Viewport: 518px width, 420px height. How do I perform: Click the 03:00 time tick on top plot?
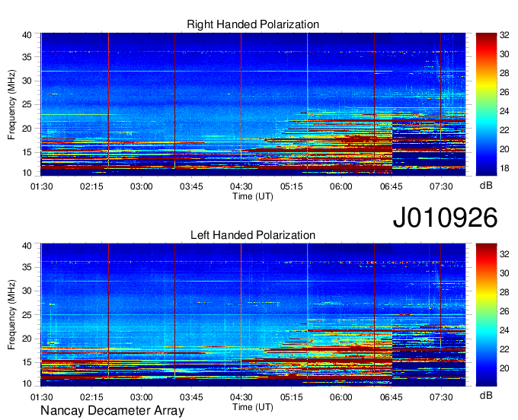coord(142,186)
